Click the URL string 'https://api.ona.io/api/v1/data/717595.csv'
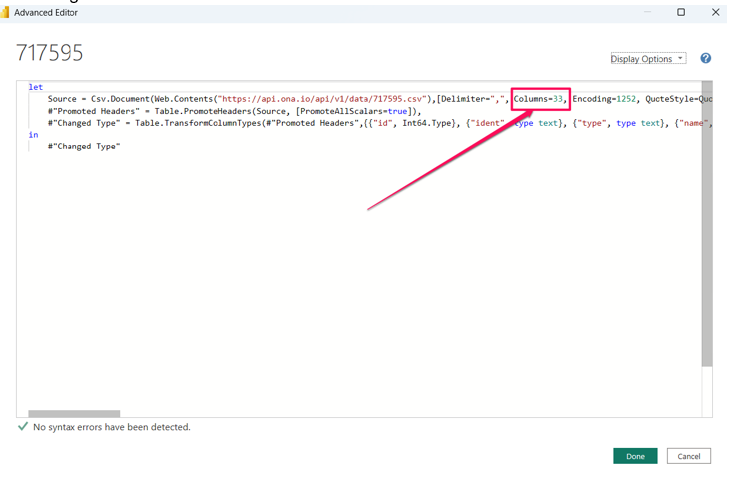This screenshot has width=734, height=478. 322,99
